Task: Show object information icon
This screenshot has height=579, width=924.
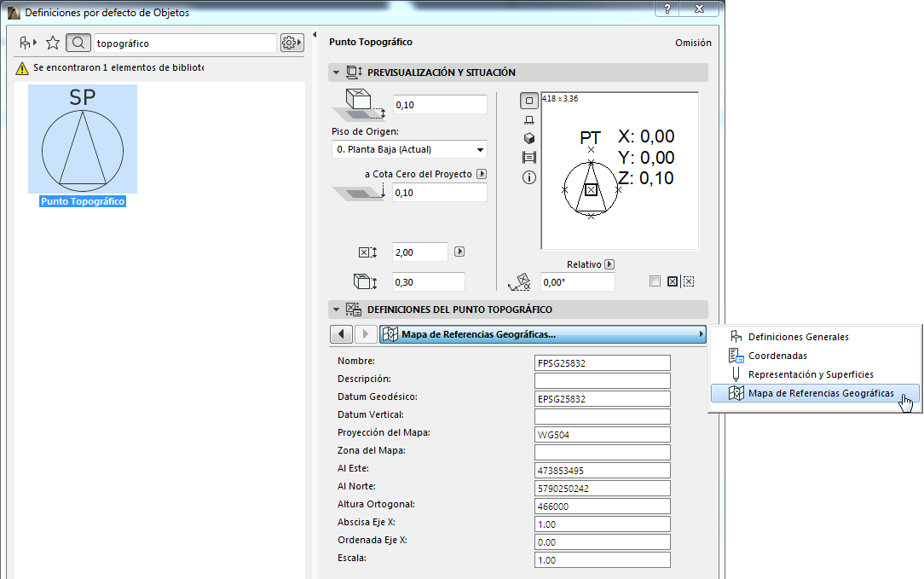Action: [x=529, y=177]
